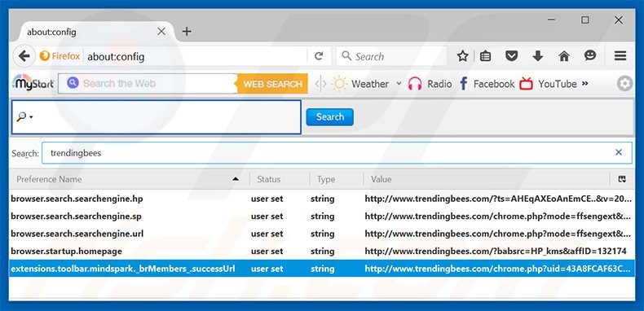
Task: Click string type of searchengine.hp row
Action: [x=323, y=199]
